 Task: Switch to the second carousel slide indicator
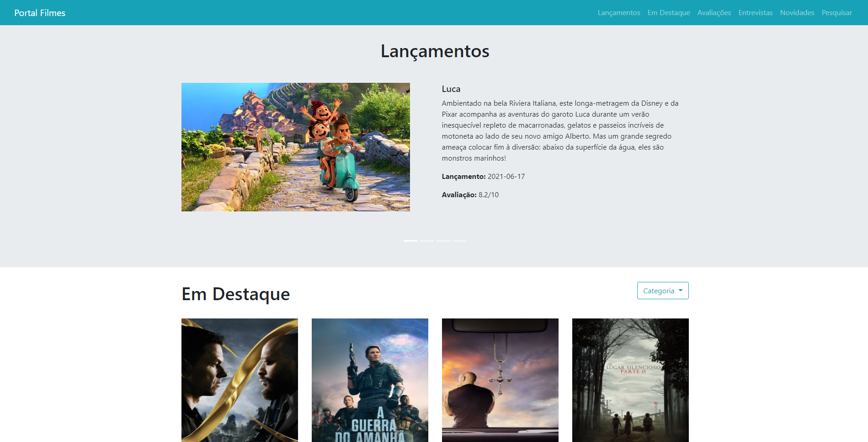427,241
